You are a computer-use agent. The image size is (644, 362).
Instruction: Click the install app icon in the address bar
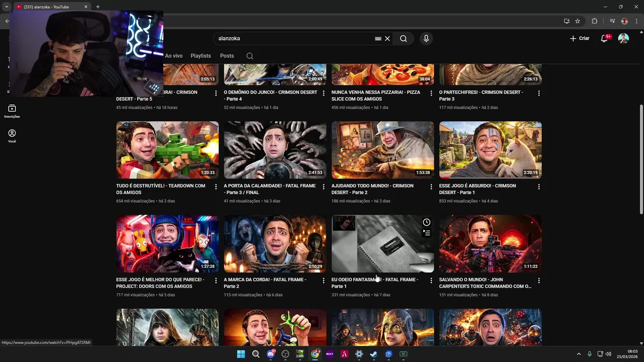[567, 21]
